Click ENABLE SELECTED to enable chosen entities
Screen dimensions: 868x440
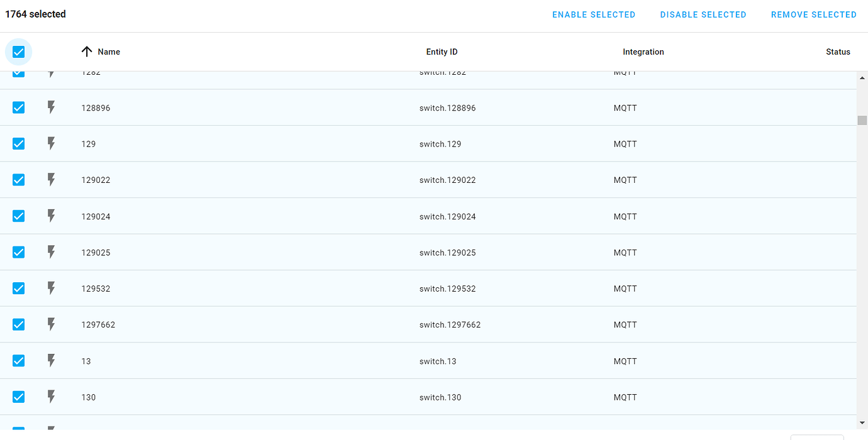pos(594,14)
